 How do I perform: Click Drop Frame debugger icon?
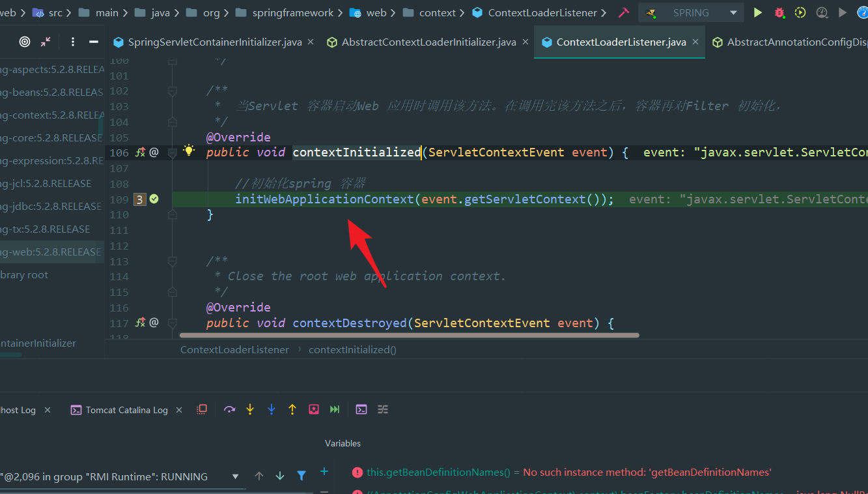[314, 409]
